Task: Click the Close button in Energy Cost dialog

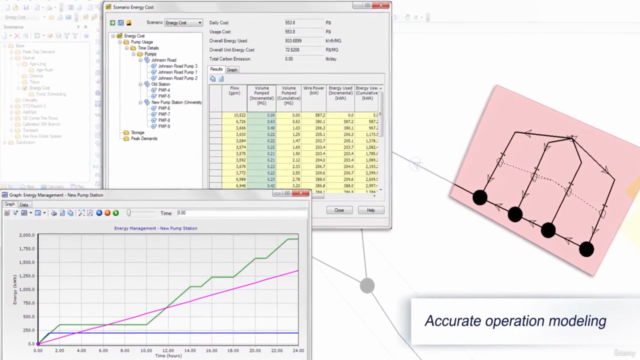Action: pos(339,210)
